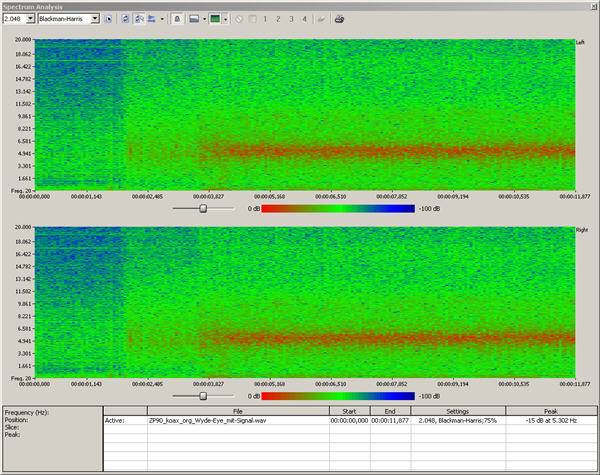This screenshot has height=475, width=600.
Task: Click the Left channel label
Action: [580, 42]
